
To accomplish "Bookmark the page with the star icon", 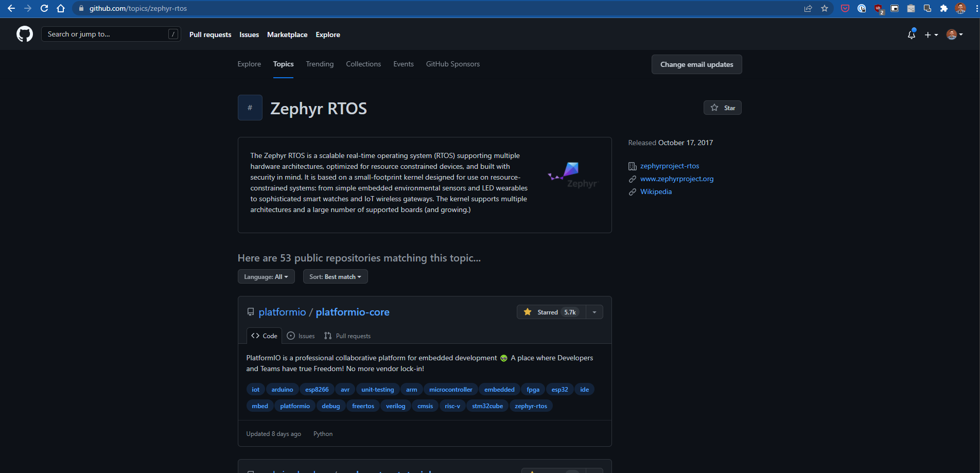I will (x=825, y=8).
